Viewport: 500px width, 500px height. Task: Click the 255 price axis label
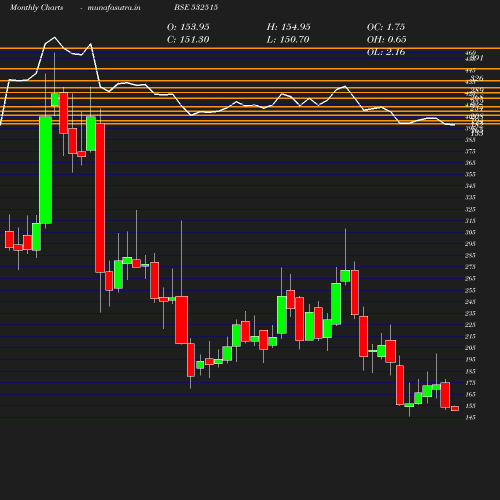coord(470,290)
